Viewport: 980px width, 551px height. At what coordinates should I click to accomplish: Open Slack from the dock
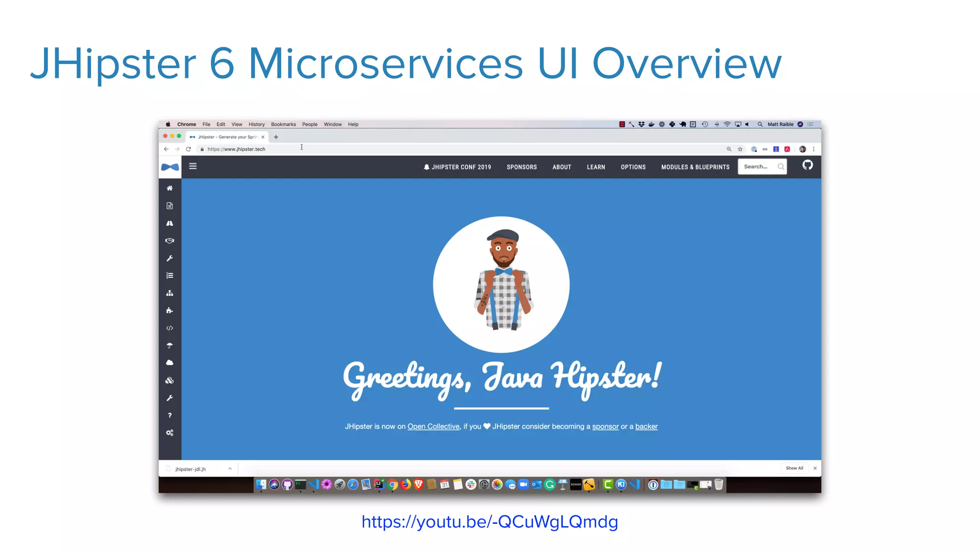click(x=471, y=485)
